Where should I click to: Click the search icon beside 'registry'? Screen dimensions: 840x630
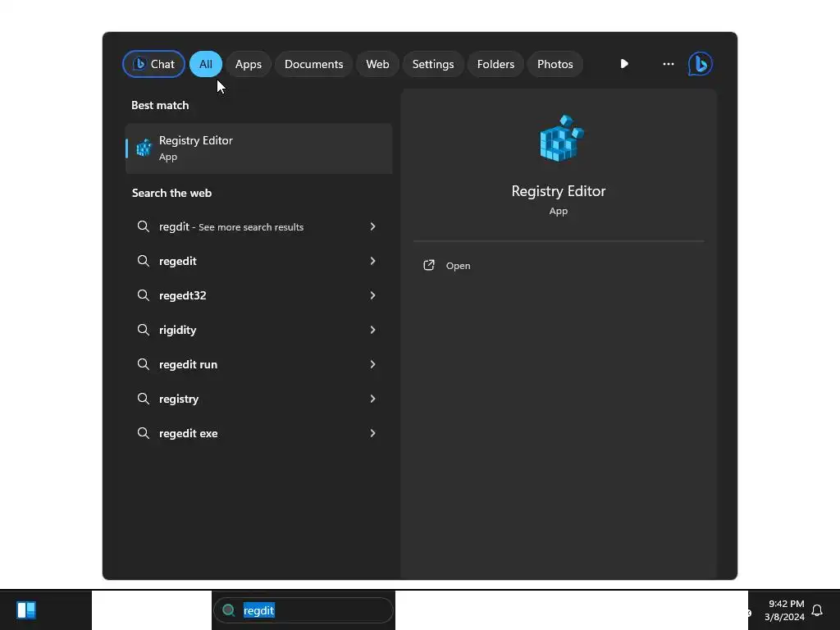(143, 399)
